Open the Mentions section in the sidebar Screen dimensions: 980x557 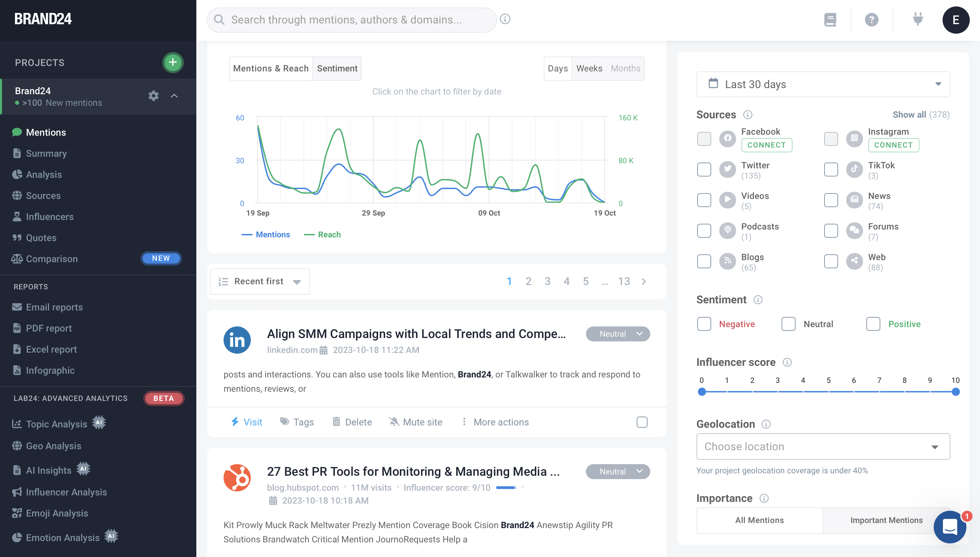pyautogui.click(x=46, y=132)
